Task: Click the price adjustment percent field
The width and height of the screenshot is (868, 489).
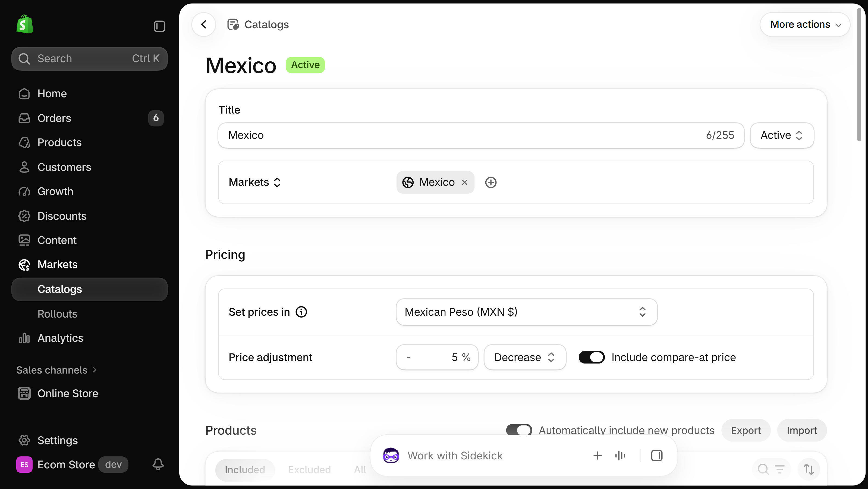Action: click(437, 357)
